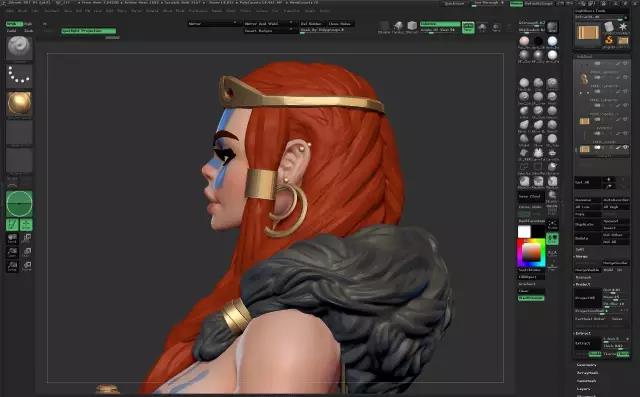
Task: Click QuickSave
Action: point(454,3)
